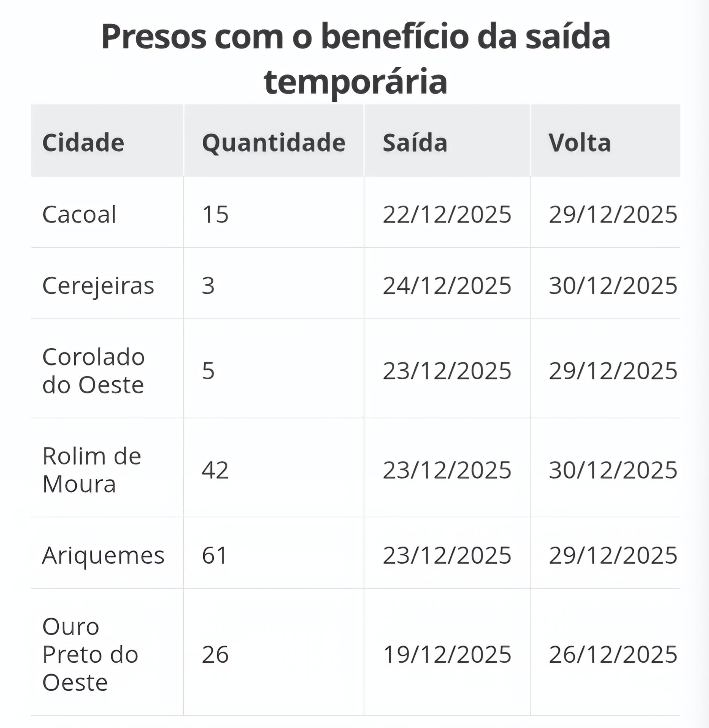
Task: Click Ariquemes' quantity value 61
Action: pyautogui.click(x=214, y=555)
